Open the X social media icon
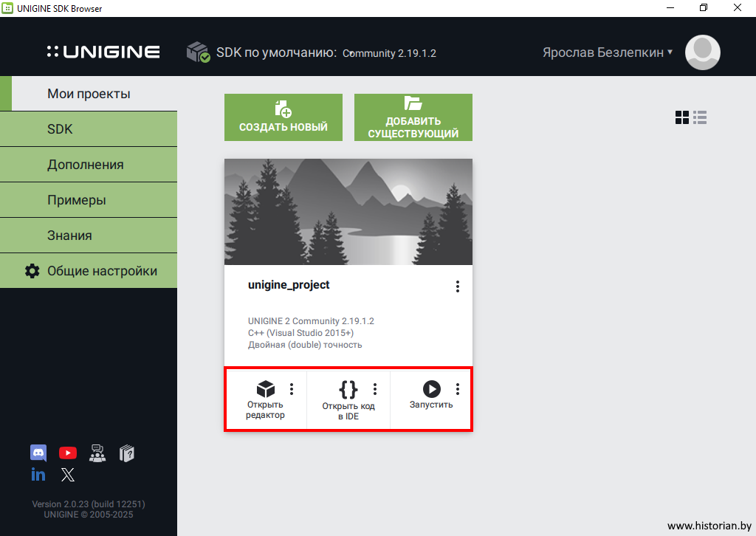 [x=68, y=475]
